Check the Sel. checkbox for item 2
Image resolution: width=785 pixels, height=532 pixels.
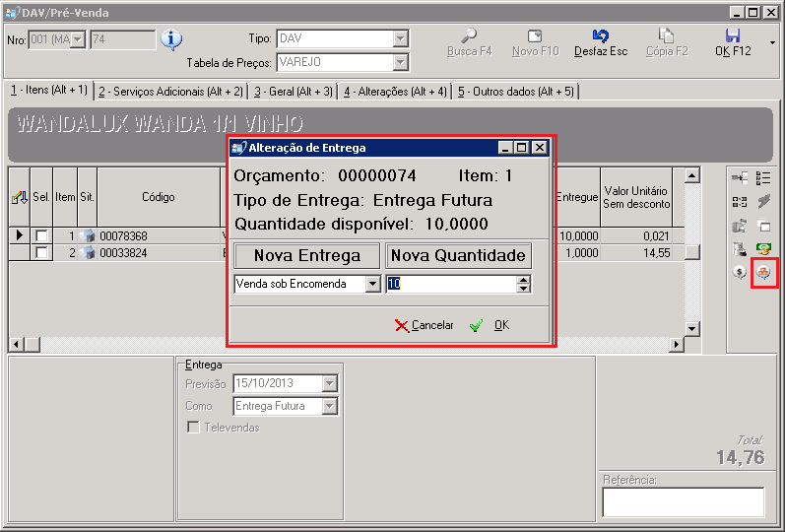tap(41, 252)
